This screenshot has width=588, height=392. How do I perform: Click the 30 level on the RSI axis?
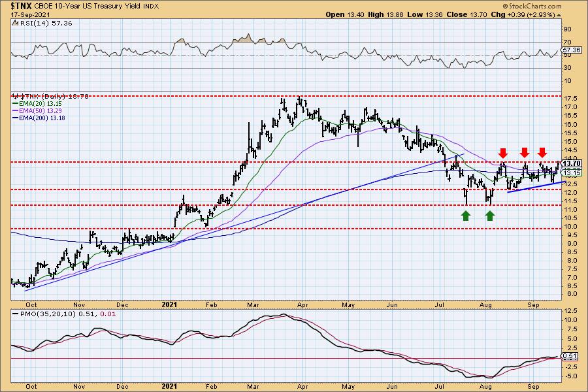click(x=567, y=68)
